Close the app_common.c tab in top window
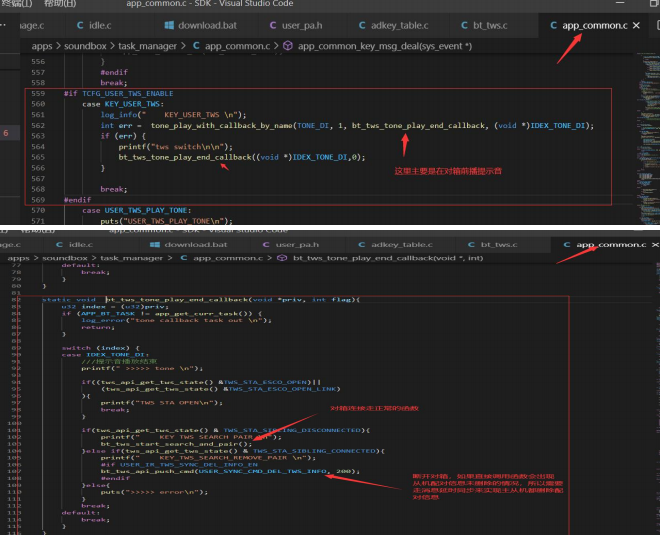 click(636, 25)
